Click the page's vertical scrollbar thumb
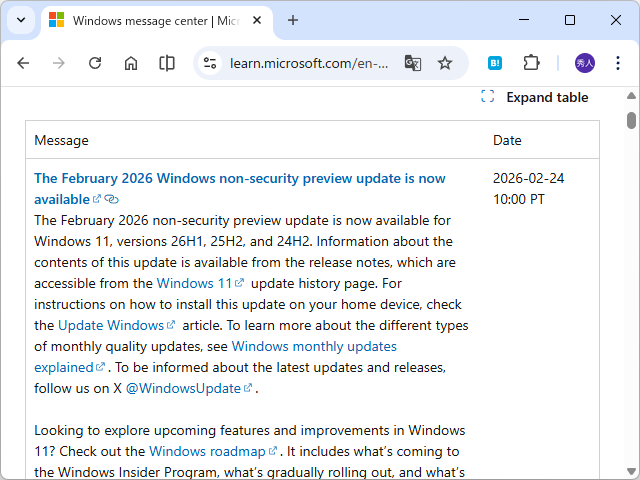Viewport: 640px width, 480px height. pos(631,121)
